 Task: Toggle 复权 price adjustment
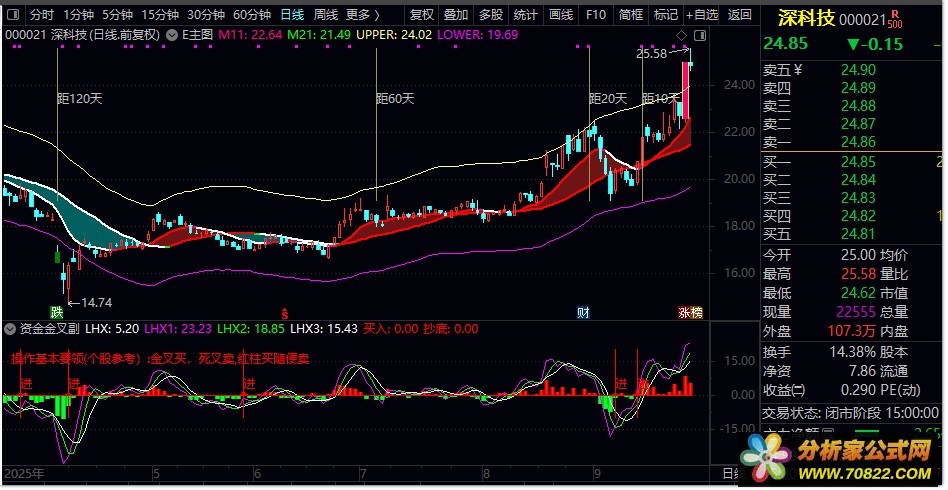423,15
